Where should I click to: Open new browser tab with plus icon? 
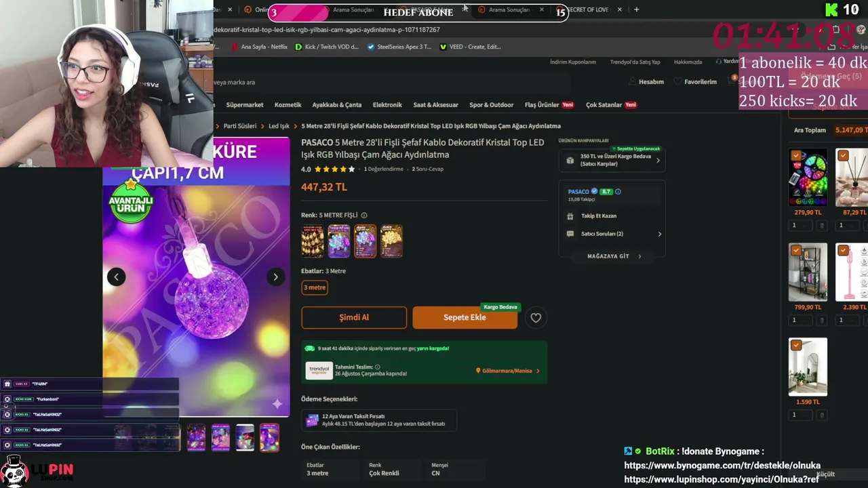(636, 9)
